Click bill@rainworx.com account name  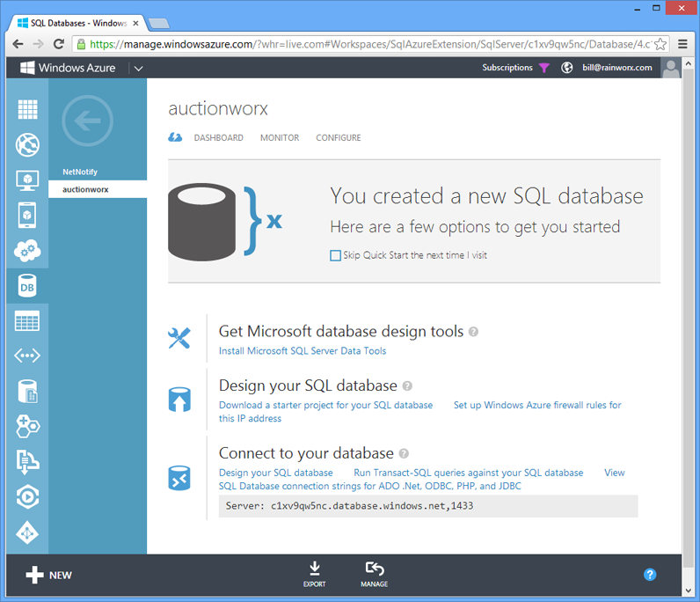point(617,68)
